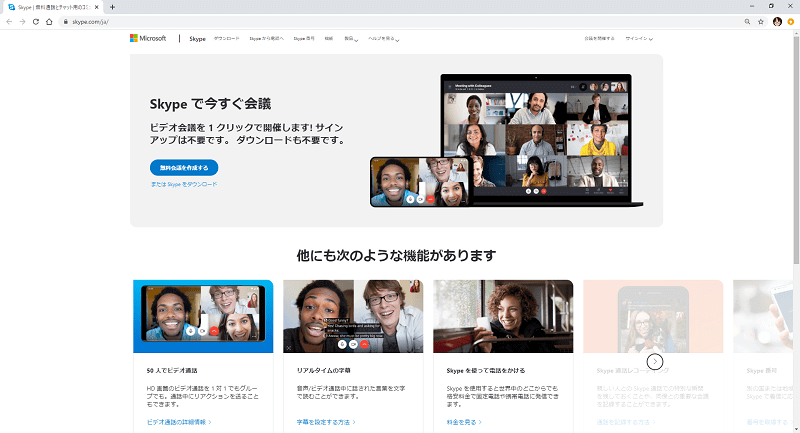This screenshot has width=800, height=433.
Task: Open the Skype link in header
Action: (197, 39)
